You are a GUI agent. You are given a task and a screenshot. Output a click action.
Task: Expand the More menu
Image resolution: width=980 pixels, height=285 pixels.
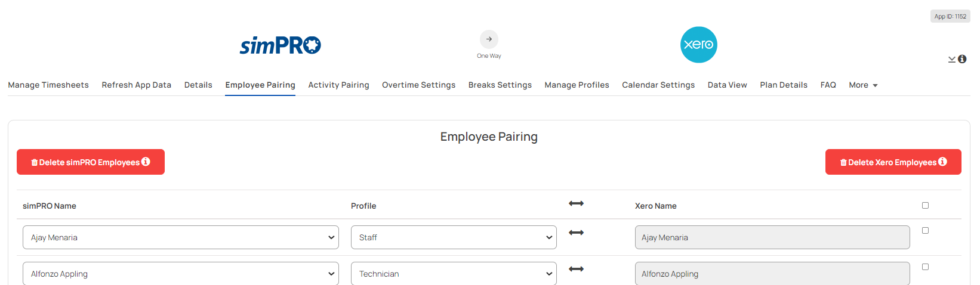tap(863, 85)
